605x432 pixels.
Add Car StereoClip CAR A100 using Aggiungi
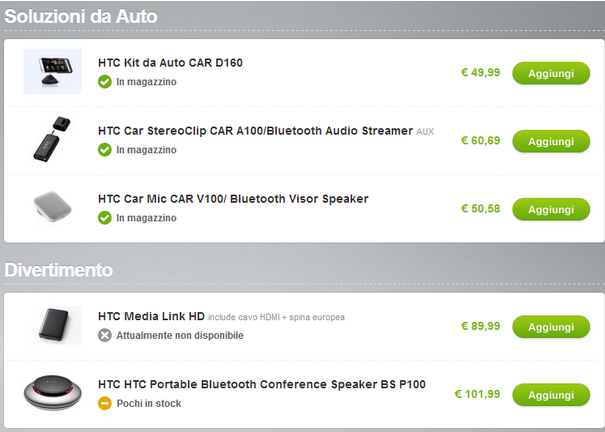551,141
